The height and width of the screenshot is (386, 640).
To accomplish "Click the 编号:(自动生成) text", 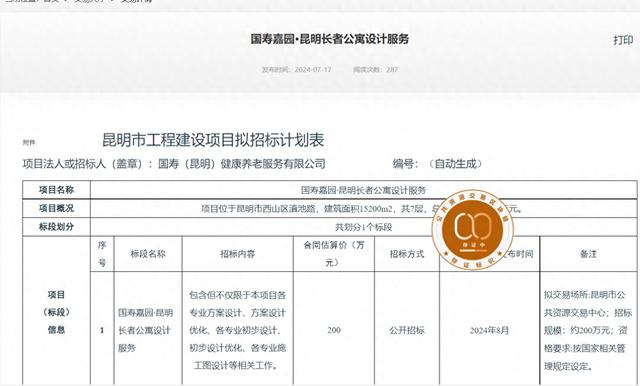I will click(437, 164).
